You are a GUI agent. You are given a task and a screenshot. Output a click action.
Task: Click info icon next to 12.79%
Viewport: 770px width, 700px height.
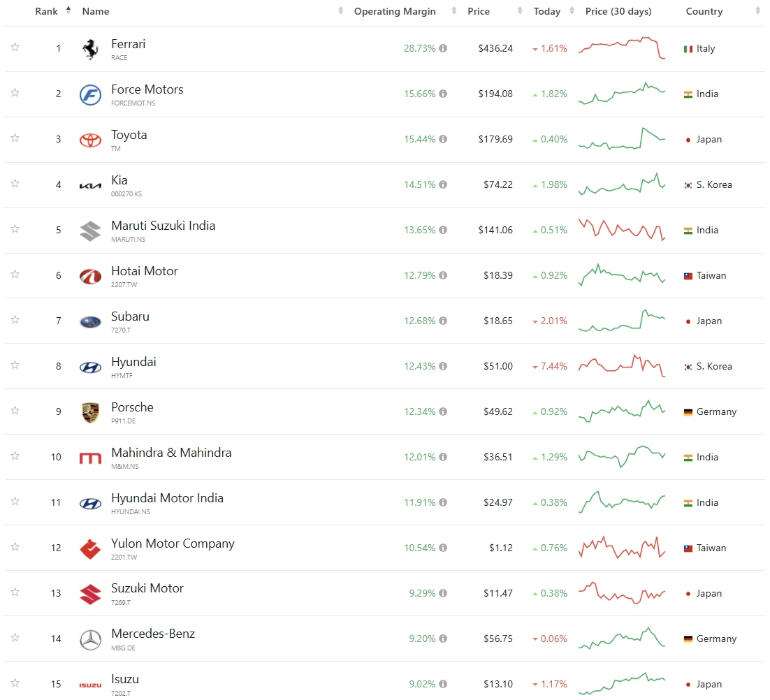tap(443, 275)
